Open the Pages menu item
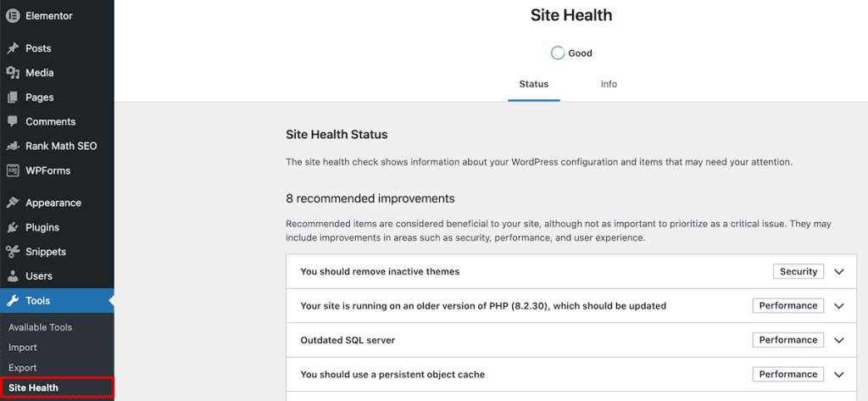The height and width of the screenshot is (401, 868). 57,97
